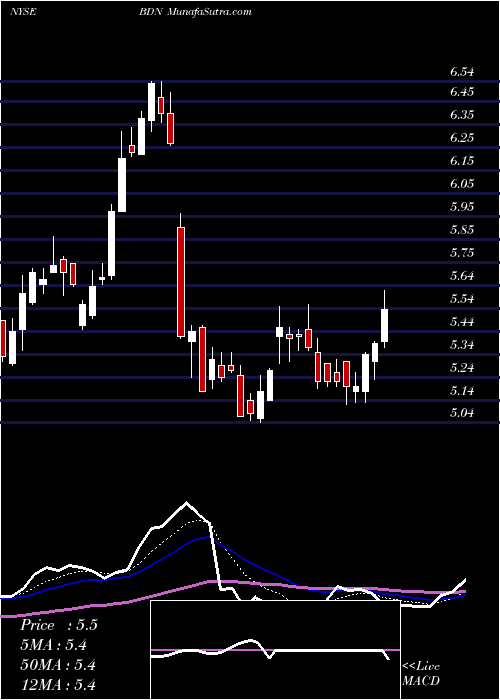Click the 6.25 price axis label
The image size is (500, 700).
(462, 138)
